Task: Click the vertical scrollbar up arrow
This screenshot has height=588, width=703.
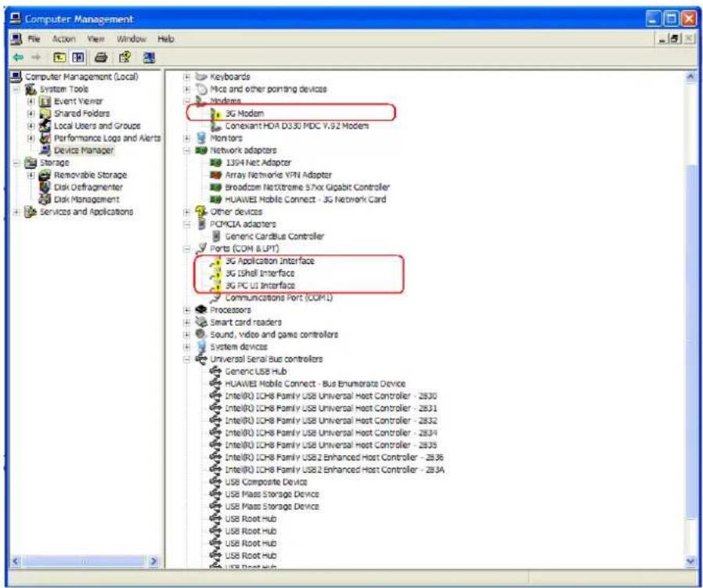Action: (690, 77)
